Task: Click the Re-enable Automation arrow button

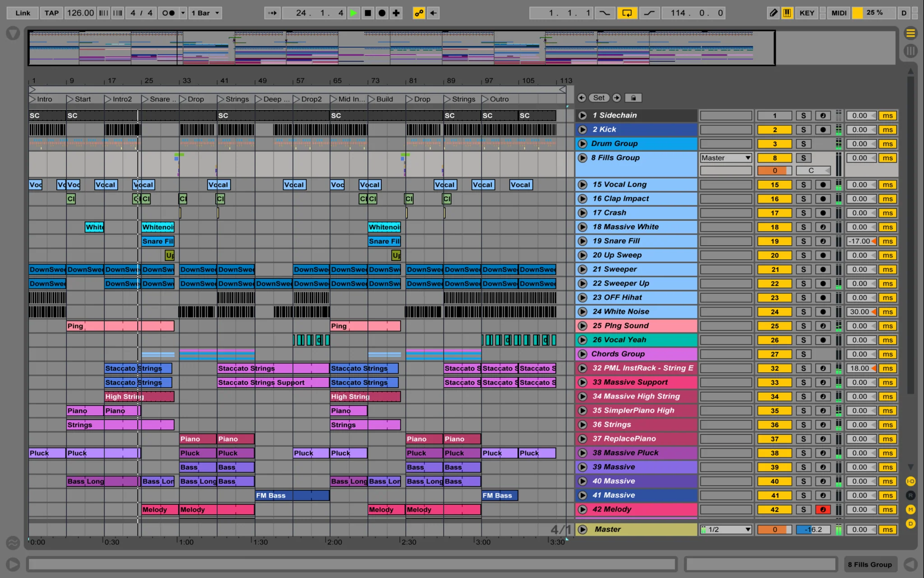Action: (x=433, y=13)
